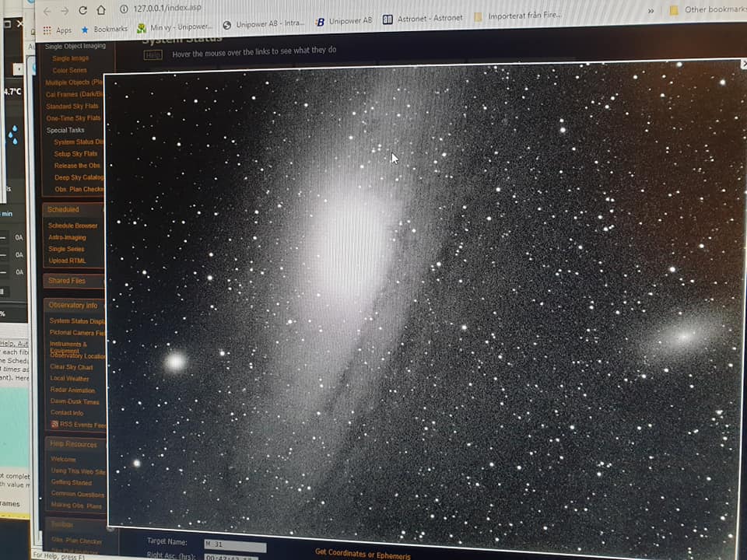This screenshot has height=560, width=747.
Task: Click the site info icon in address bar
Action: 124,9
